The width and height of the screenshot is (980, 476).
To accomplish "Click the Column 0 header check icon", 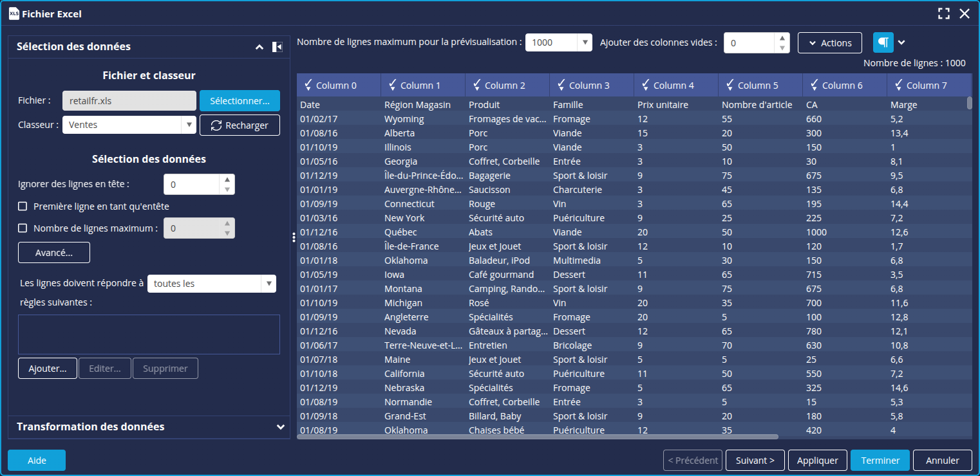I will [308, 85].
